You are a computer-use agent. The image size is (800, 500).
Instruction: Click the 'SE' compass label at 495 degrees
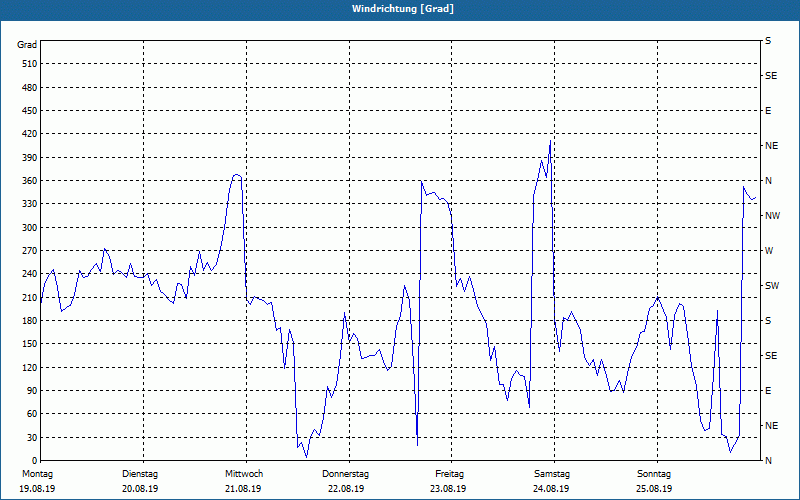(771, 76)
